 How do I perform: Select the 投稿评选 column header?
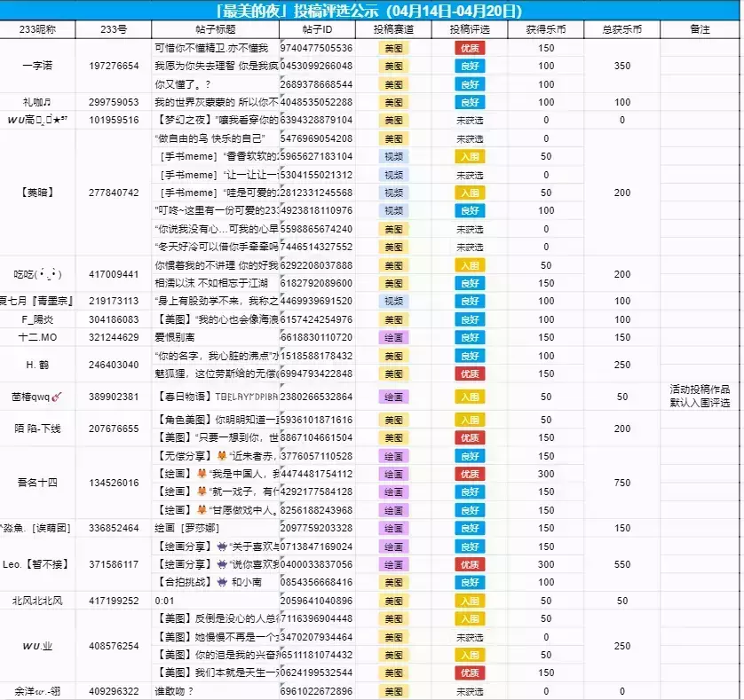[469, 29]
